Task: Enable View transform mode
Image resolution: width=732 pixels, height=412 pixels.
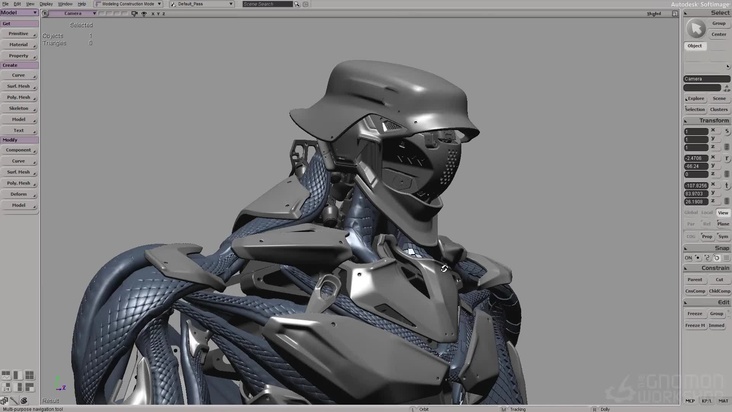Action: [722, 212]
